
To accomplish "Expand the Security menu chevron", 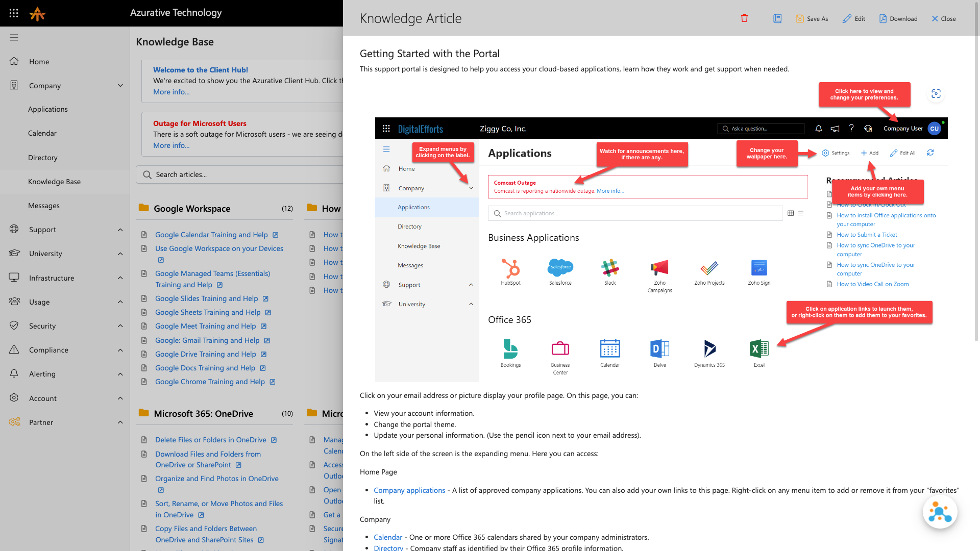I will 120,325.
